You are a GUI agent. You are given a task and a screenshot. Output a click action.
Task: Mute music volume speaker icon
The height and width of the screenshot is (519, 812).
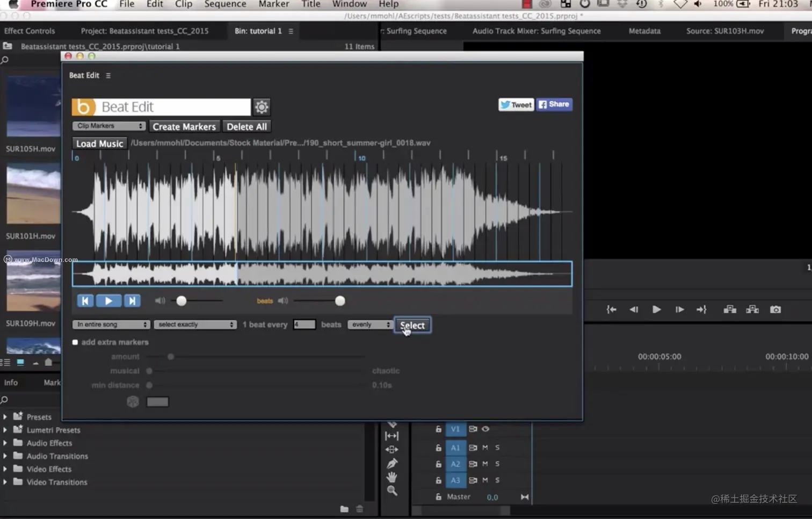pyautogui.click(x=160, y=300)
